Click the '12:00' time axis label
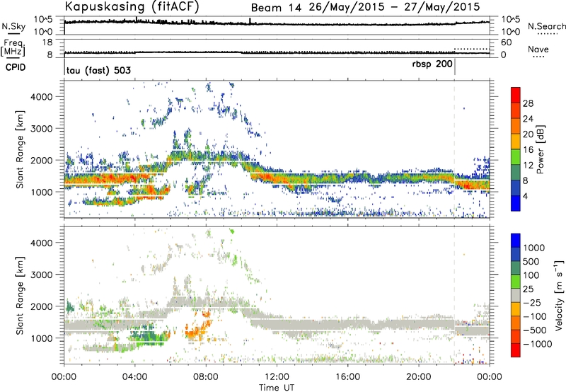566x392 pixels. click(x=277, y=377)
